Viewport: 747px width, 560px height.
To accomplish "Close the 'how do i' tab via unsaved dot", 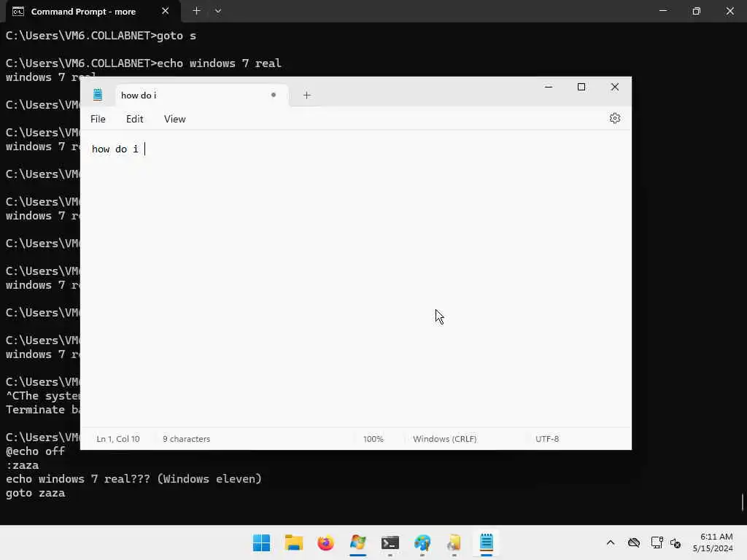I will click(x=274, y=95).
